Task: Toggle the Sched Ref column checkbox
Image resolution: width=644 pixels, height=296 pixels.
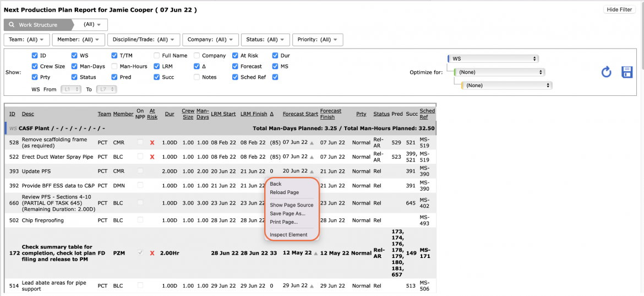Action: 235,77
